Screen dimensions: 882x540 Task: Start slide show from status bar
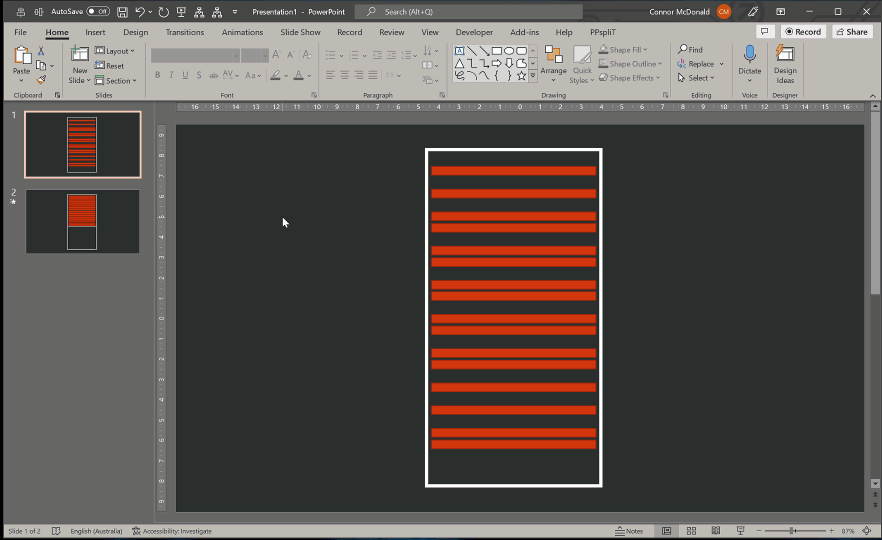741,531
